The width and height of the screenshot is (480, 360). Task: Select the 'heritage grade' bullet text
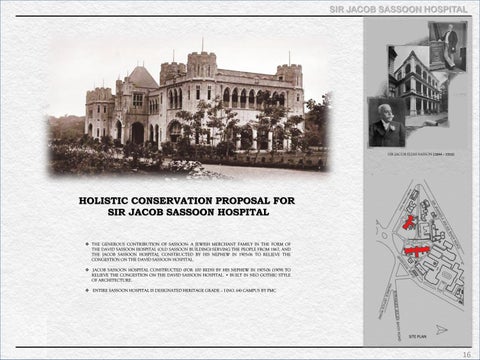coord(184,291)
